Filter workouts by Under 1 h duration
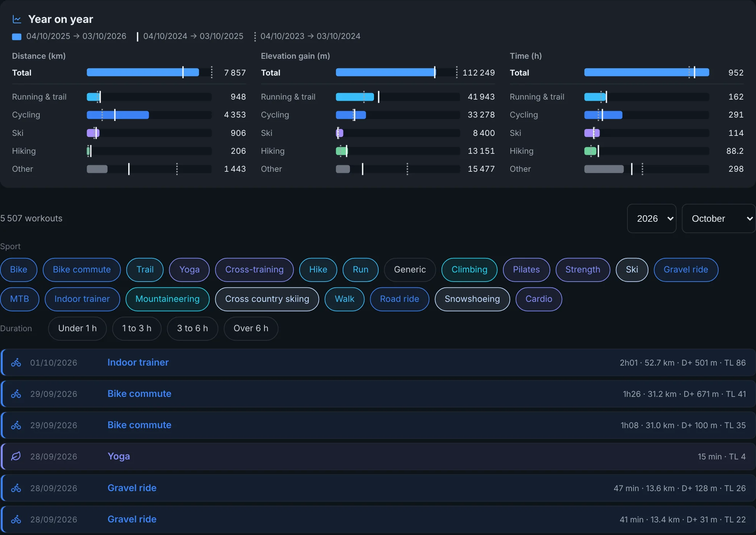756x535 pixels. click(x=77, y=329)
